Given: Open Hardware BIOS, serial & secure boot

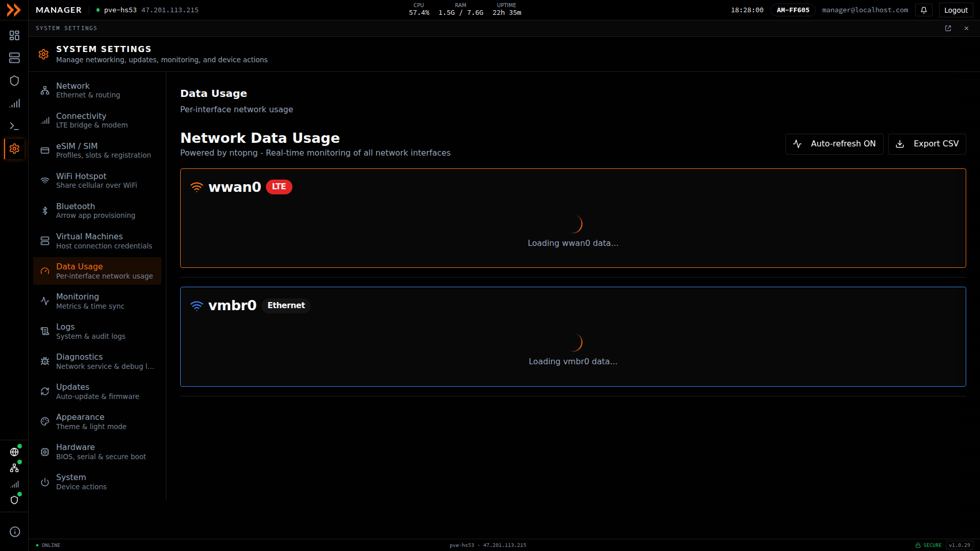Looking at the screenshot, I should [97, 452].
